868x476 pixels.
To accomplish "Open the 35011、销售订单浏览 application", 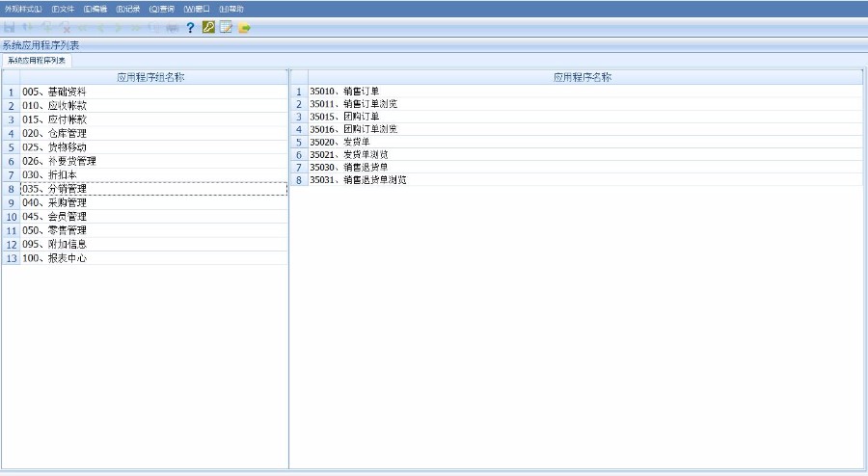I will [585, 104].
